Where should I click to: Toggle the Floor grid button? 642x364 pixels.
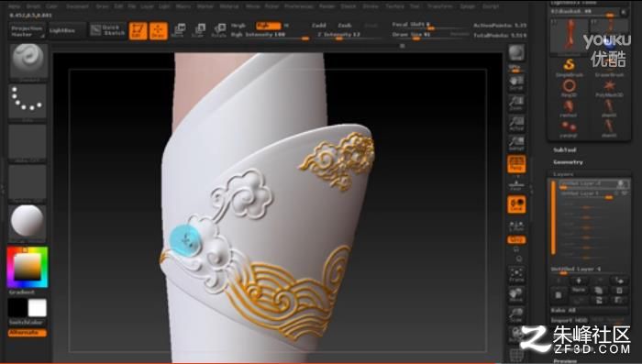click(516, 184)
